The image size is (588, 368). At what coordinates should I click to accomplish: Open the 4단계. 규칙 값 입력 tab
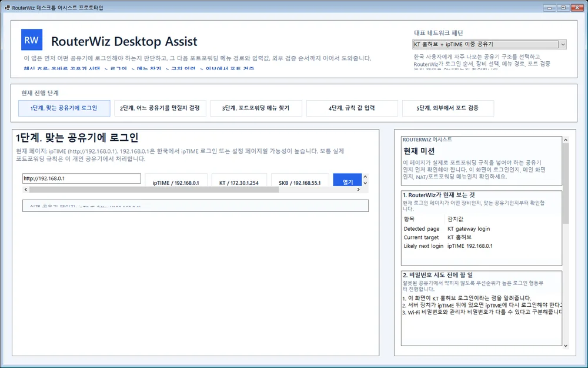[x=352, y=108]
